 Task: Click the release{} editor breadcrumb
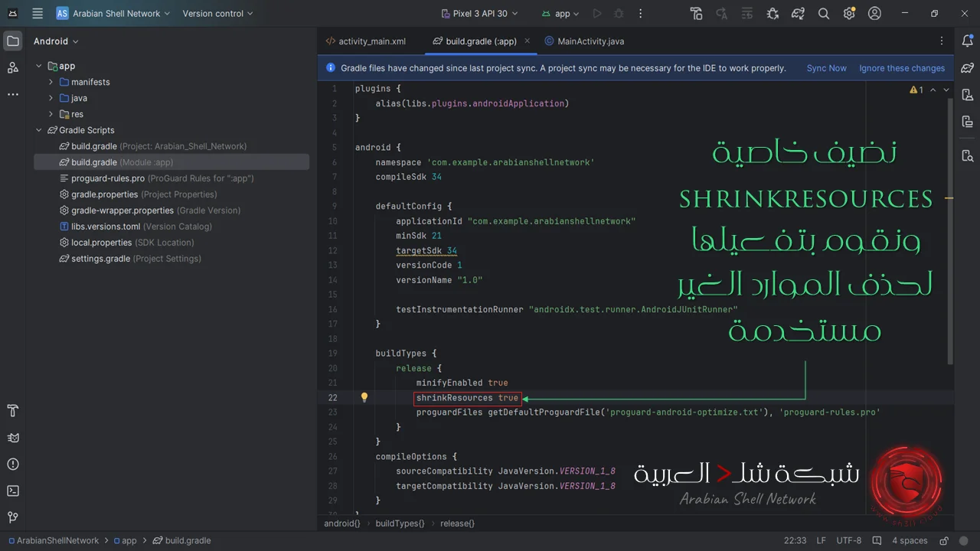point(457,523)
